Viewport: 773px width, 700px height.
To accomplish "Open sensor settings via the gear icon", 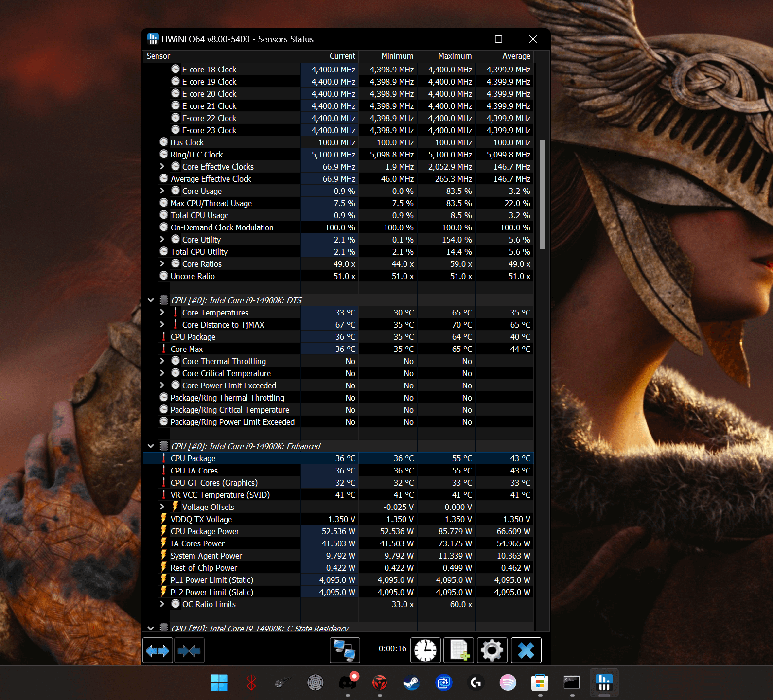I will click(492, 650).
